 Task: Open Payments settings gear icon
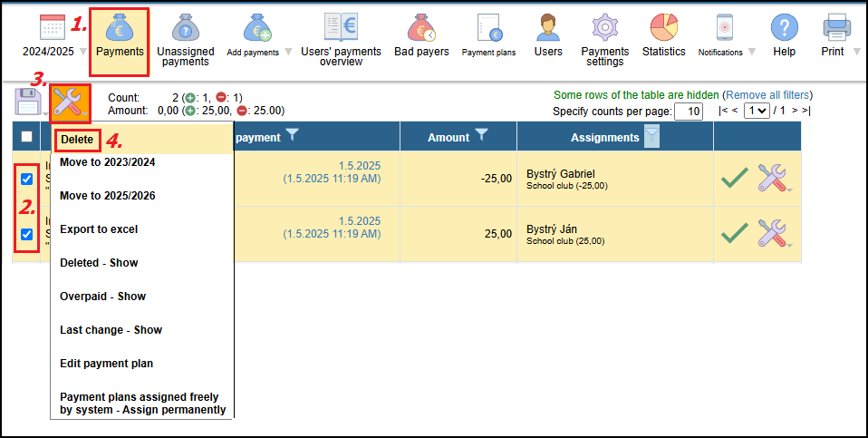click(x=604, y=27)
